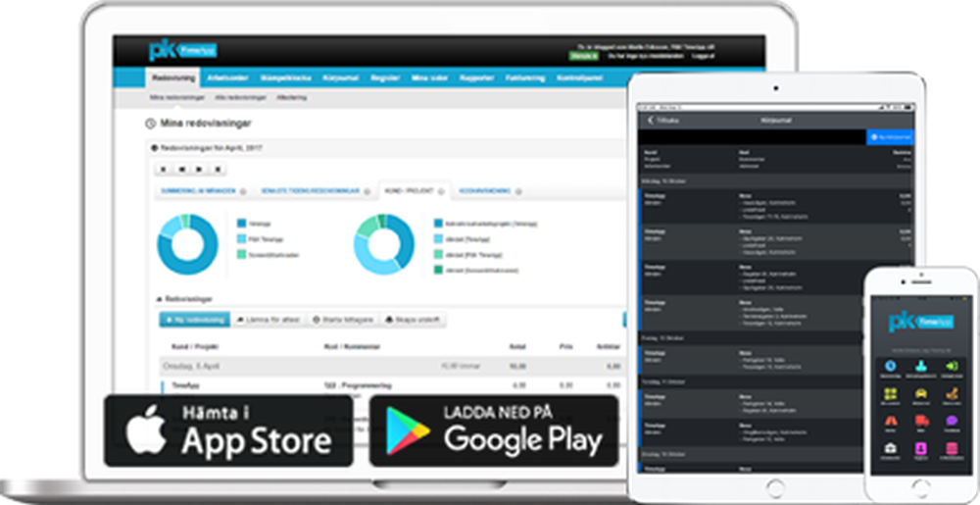Open the Redovisning main tab
Viewport: 980px width, 505px height.
click(x=173, y=78)
